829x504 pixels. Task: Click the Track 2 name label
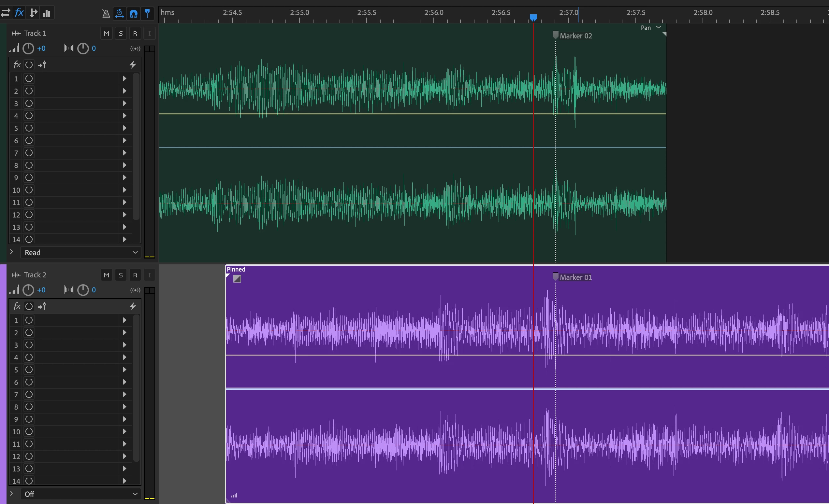(35, 275)
